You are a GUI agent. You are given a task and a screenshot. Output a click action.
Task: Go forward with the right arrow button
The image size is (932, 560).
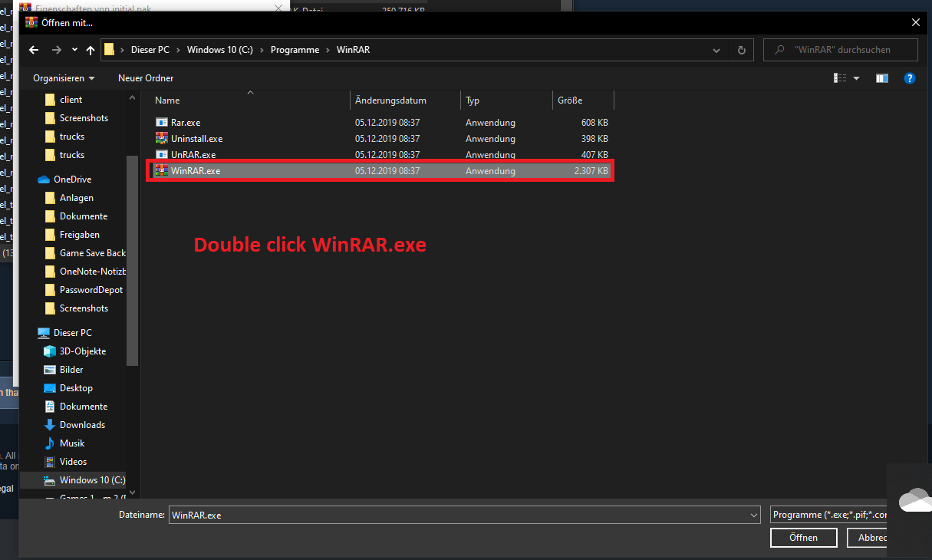click(x=56, y=50)
